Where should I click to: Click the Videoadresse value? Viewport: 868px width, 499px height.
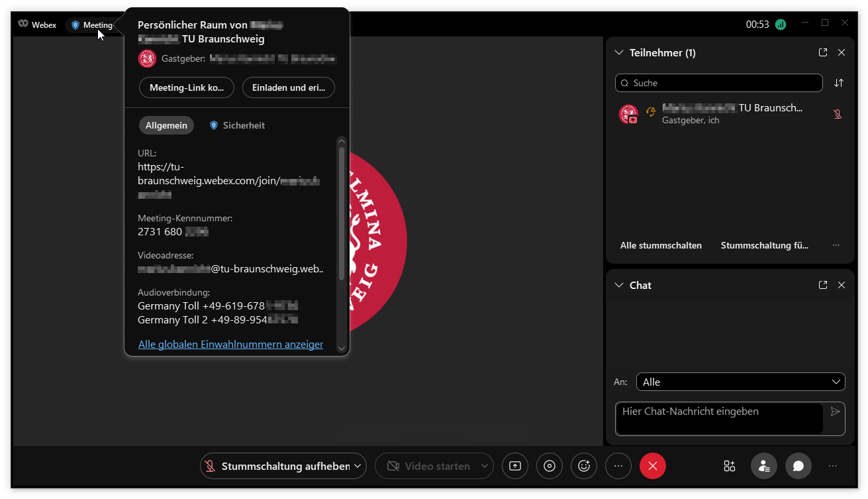point(230,269)
